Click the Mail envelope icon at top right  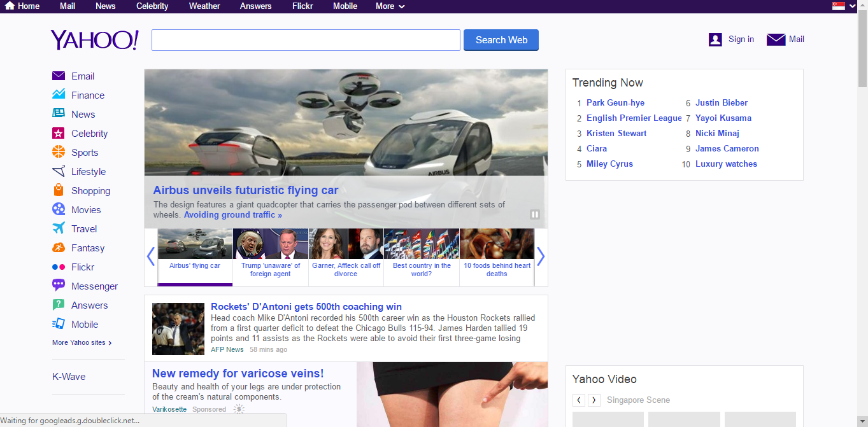(776, 39)
